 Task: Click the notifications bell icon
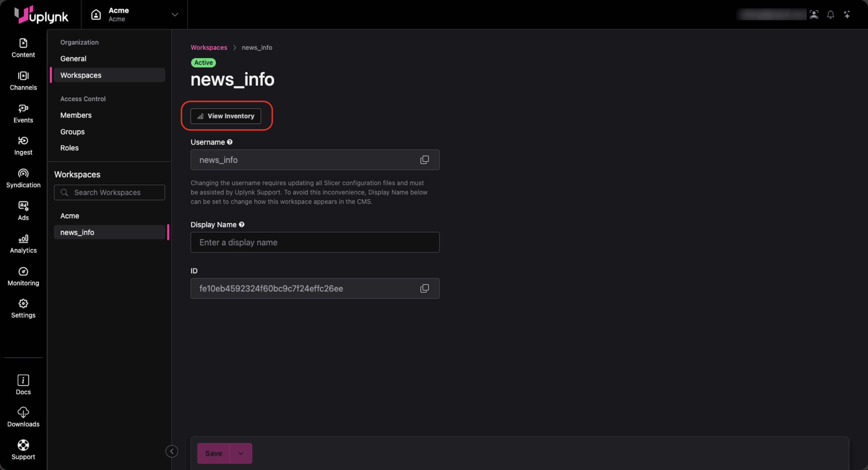(830, 15)
